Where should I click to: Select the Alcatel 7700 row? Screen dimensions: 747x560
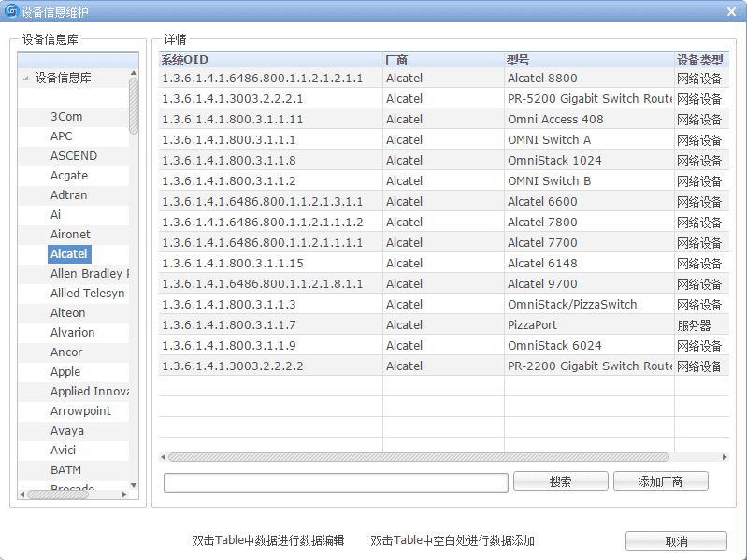pyautogui.click(x=444, y=242)
